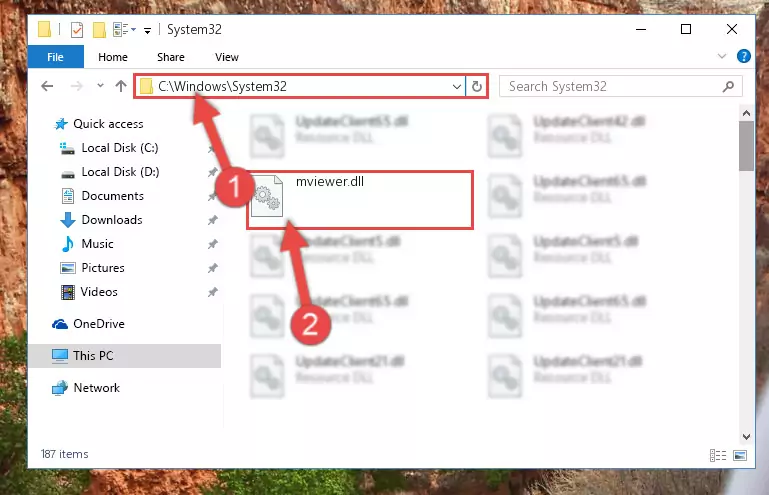
Task: Refresh the System32 folder
Action: pyautogui.click(x=477, y=87)
